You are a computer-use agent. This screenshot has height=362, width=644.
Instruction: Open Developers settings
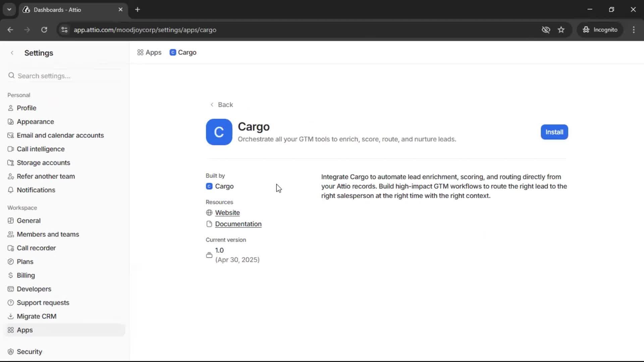pos(34,289)
